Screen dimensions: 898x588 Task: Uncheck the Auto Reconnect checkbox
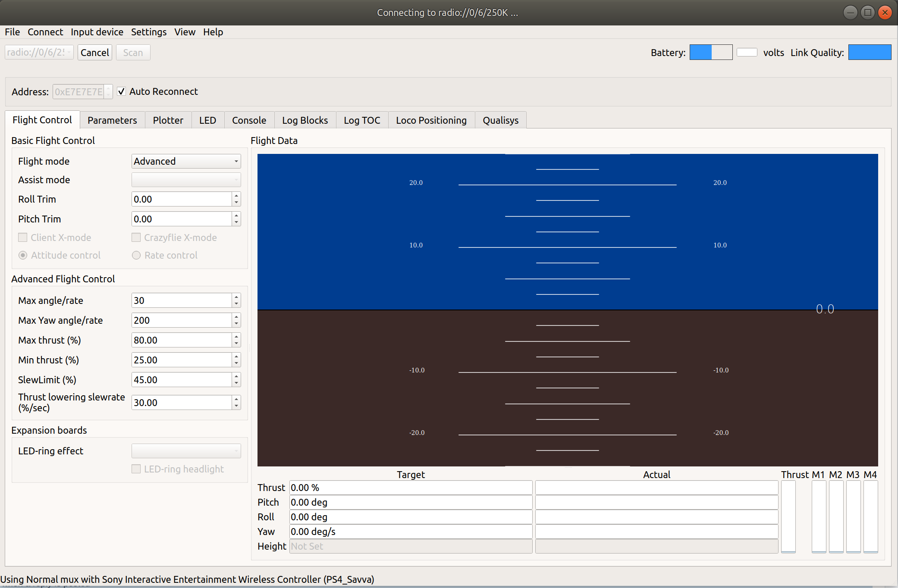click(x=122, y=91)
